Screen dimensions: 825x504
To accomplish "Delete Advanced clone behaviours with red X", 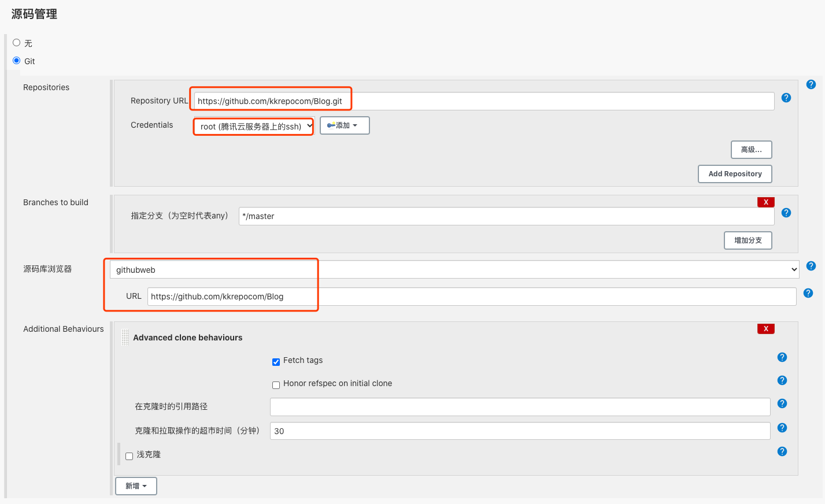I will tap(765, 329).
